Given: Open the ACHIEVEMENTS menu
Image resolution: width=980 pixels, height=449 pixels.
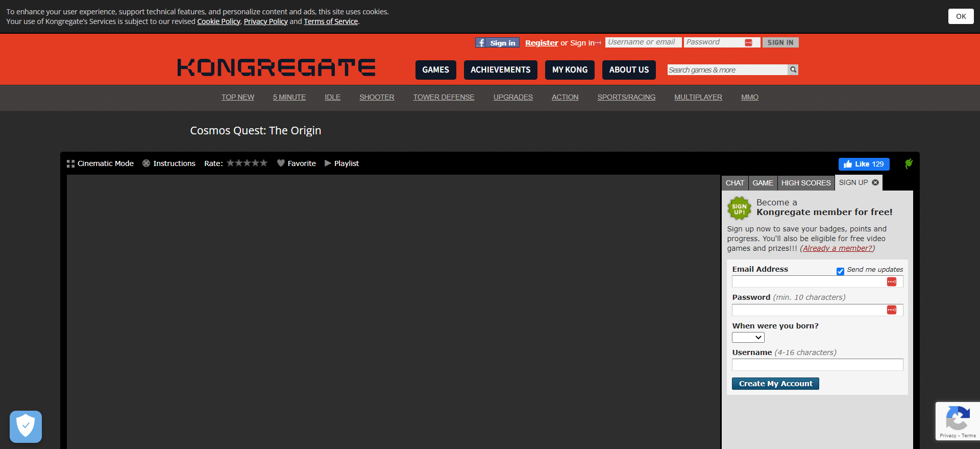Looking at the screenshot, I should click(x=500, y=70).
